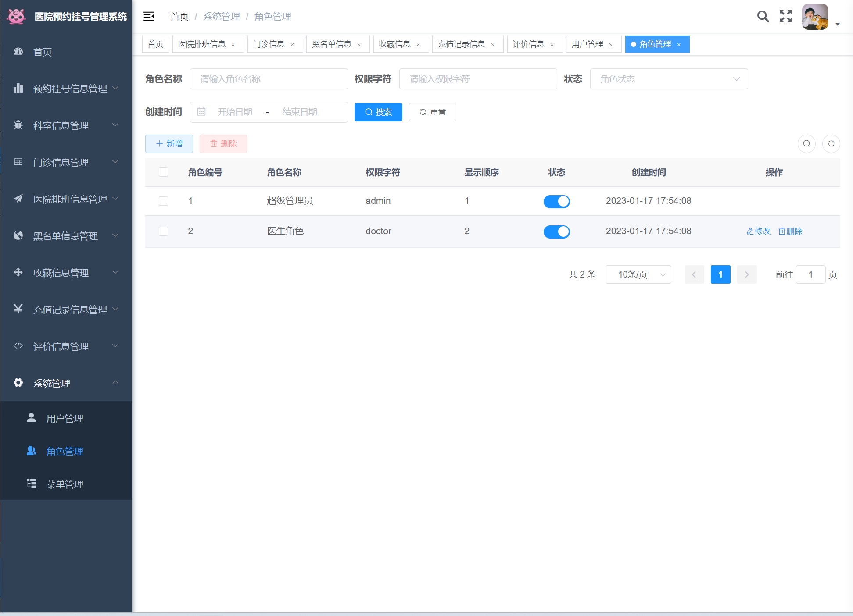Switch to the 用户管理 tab
The width and height of the screenshot is (853, 616).
pyautogui.click(x=587, y=44)
